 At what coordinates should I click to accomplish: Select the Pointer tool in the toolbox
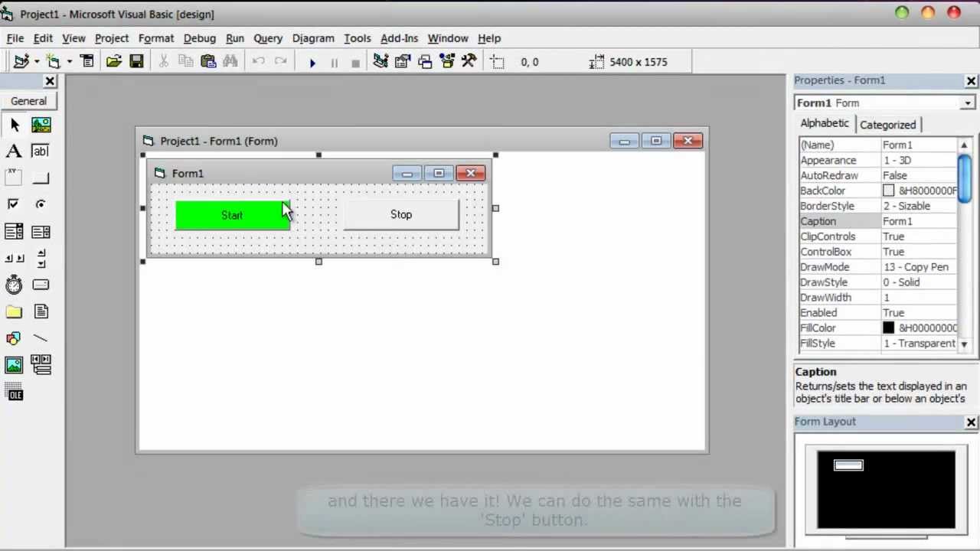[x=14, y=125]
